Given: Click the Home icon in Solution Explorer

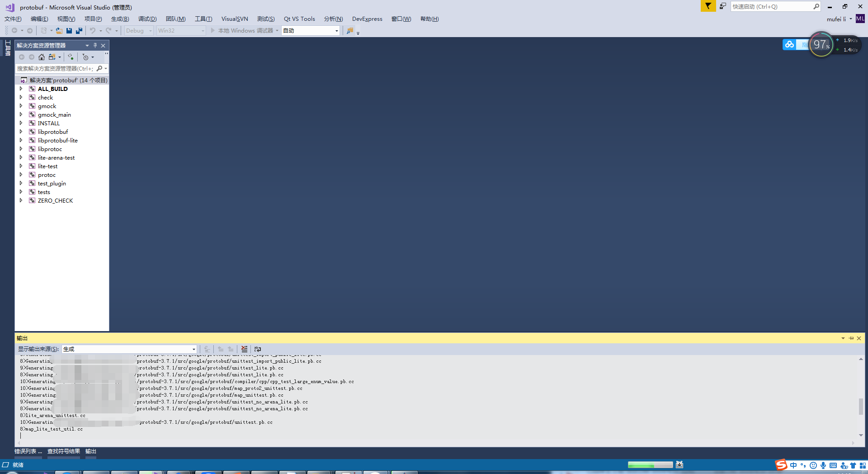Looking at the screenshot, I should pyautogui.click(x=42, y=57).
